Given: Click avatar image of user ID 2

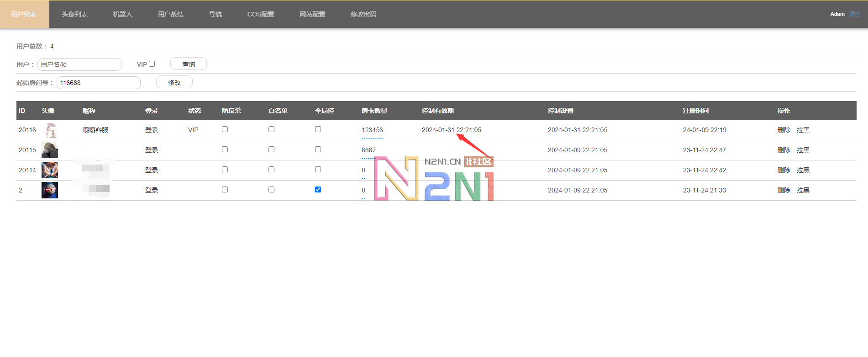Looking at the screenshot, I should pos(50,190).
